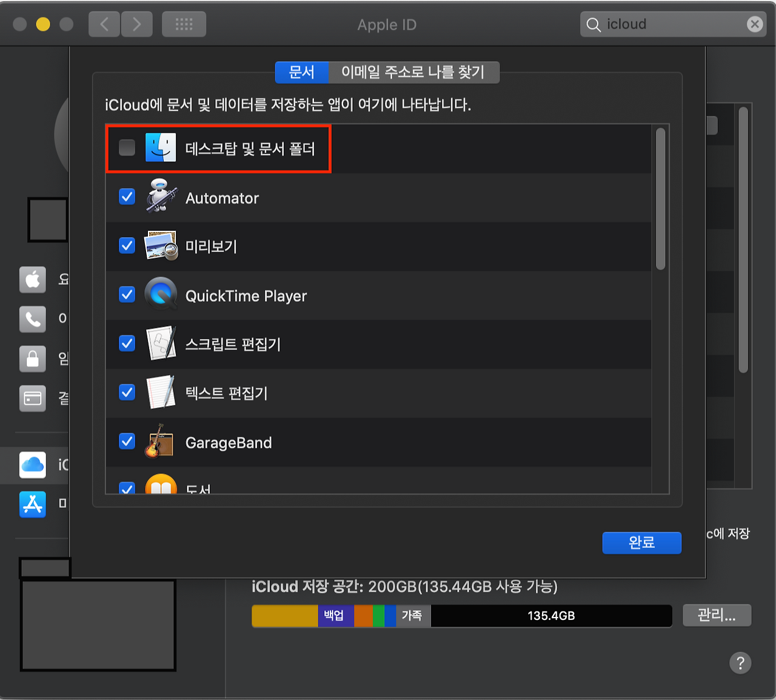Open the App Store sidebar icon

33,504
